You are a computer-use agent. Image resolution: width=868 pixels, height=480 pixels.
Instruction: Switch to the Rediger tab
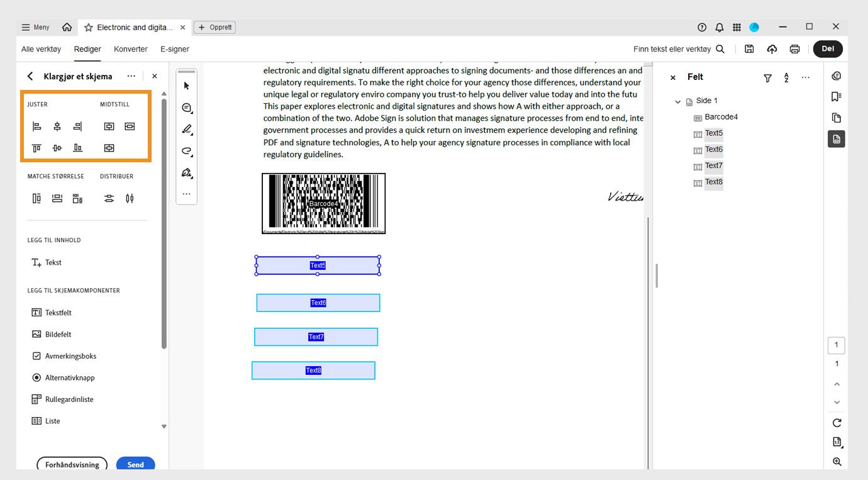point(87,49)
